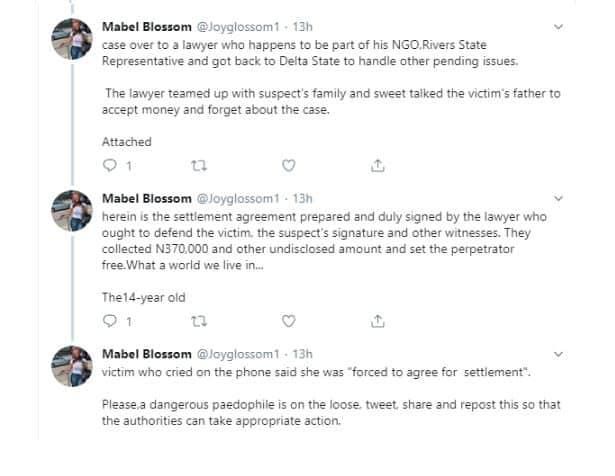
Task: Retweet the tweet ending with "Attached"
Action: pos(198,165)
